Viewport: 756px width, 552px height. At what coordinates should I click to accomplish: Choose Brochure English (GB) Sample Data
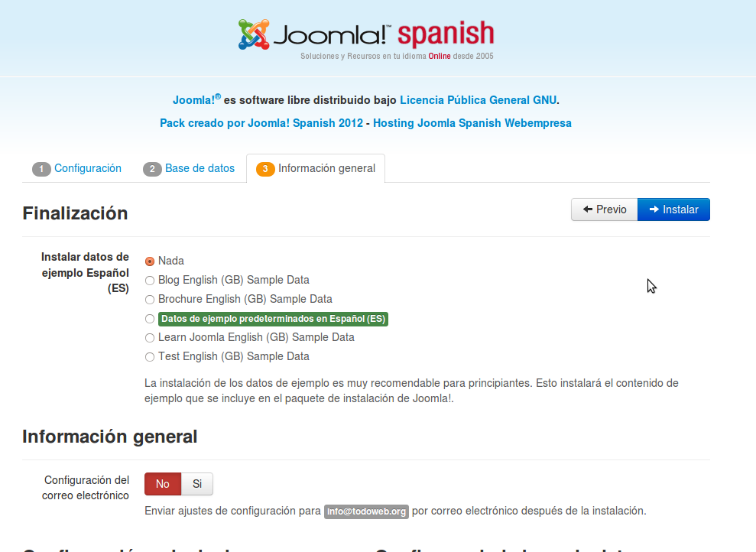click(x=150, y=300)
